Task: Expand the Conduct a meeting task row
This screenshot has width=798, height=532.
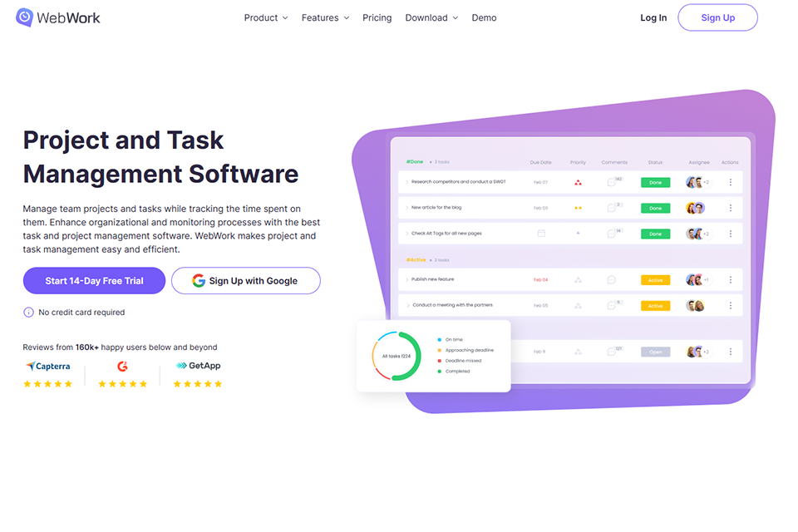Action: click(x=408, y=305)
